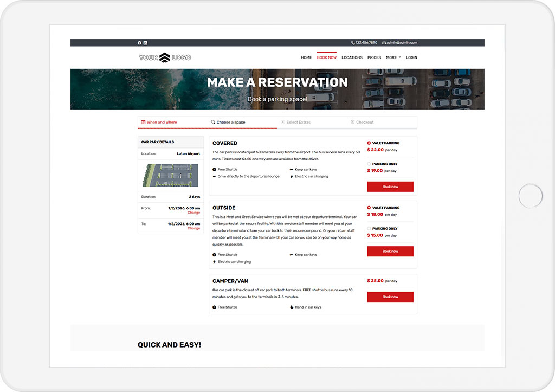This screenshot has height=392, width=555.
Task: Click the Luton Airport car park thumbnail
Action: (171, 175)
